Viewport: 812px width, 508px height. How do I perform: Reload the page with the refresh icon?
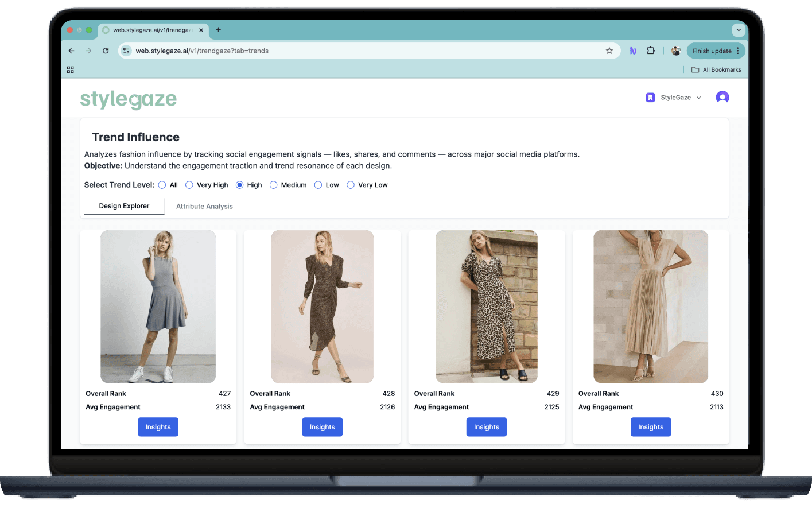pos(106,51)
